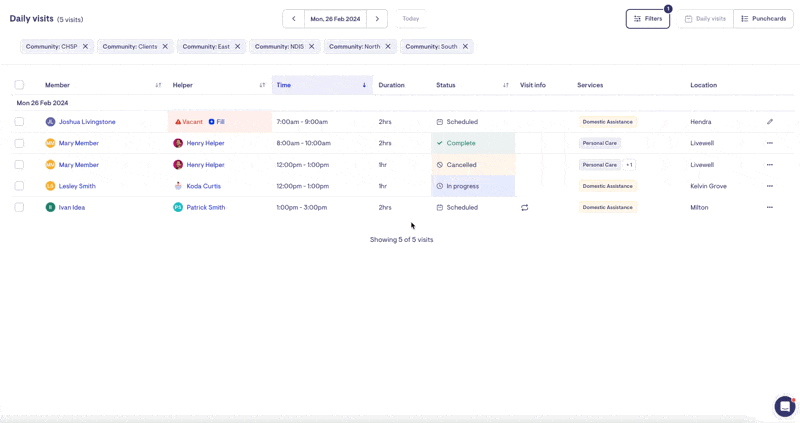Click the Hendra location cell
Viewport: 800px width, 423px height.
(x=701, y=122)
